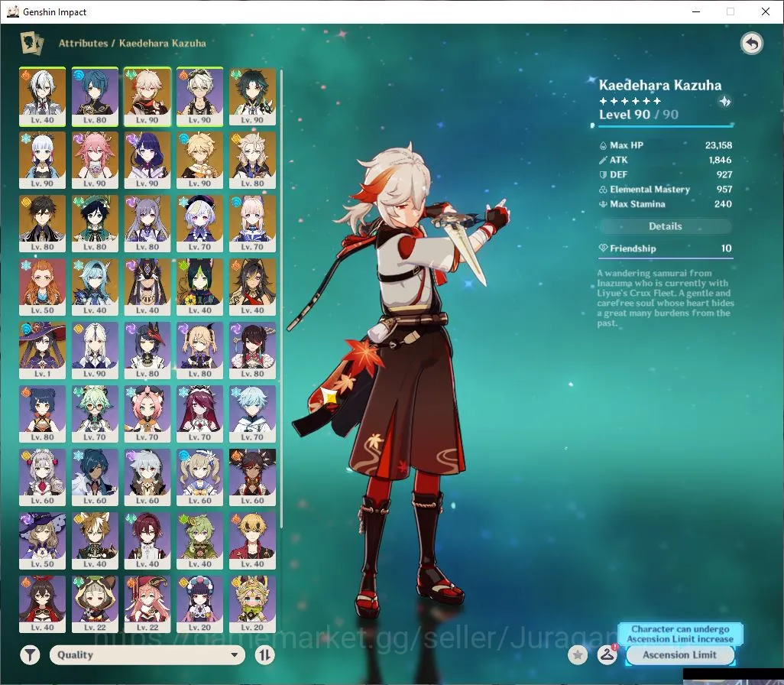784x685 pixels.
Task: Select Kamisato Ayaka portrait
Action: pos(43,160)
